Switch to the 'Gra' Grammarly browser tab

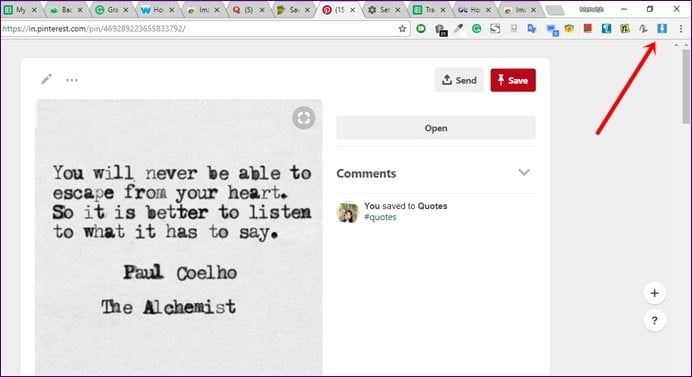click(x=112, y=9)
